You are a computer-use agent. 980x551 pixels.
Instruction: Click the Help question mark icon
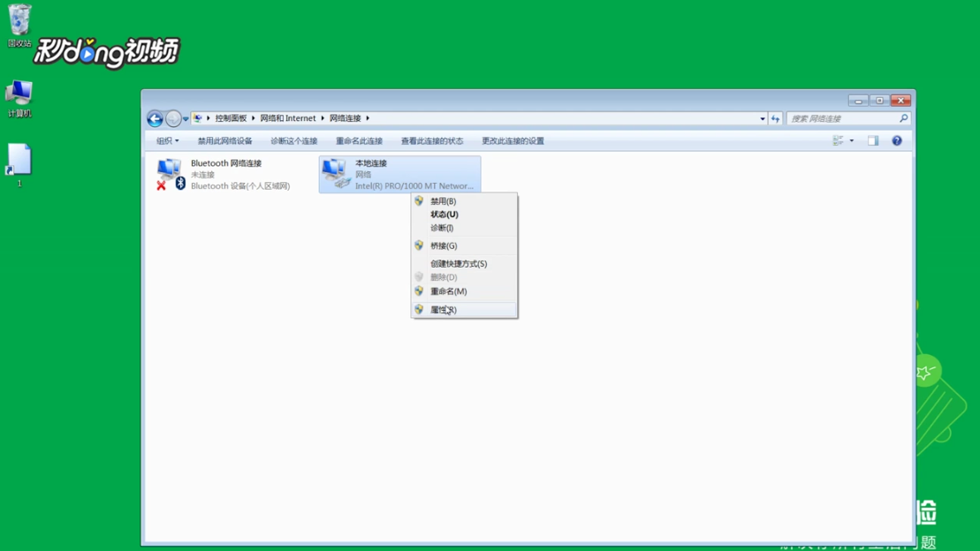pyautogui.click(x=896, y=140)
